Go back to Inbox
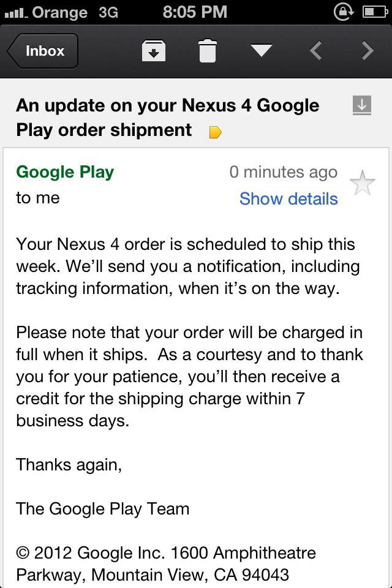The width and height of the screenshot is (392, 588). (43, 51)
